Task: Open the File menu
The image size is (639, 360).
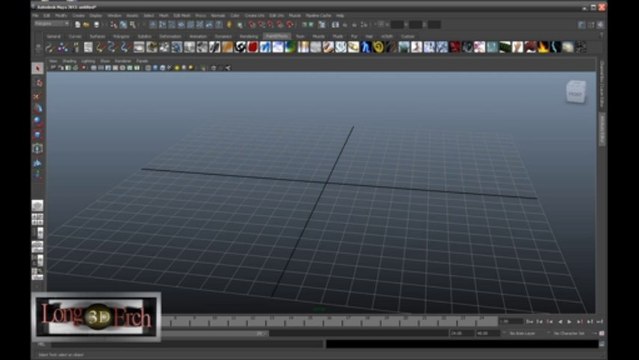Action: point(35,15)
